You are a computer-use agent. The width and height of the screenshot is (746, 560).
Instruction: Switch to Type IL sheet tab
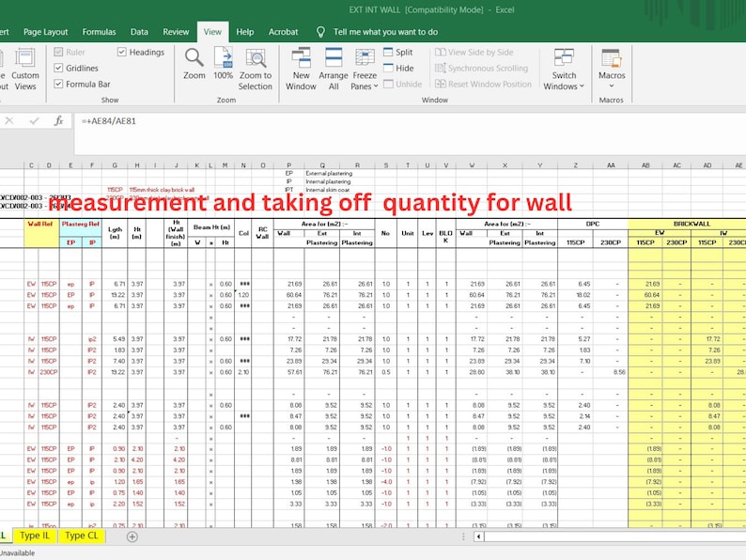[34, 536]
